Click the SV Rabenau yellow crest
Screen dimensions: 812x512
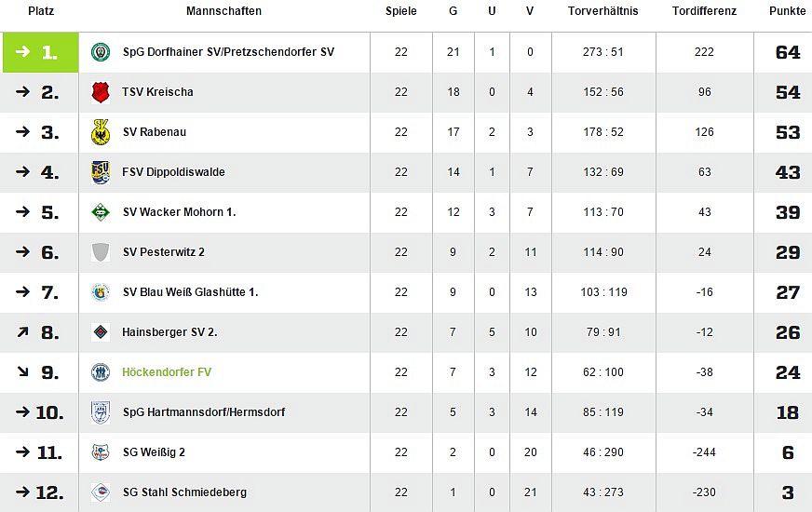[x=101, y=132]
